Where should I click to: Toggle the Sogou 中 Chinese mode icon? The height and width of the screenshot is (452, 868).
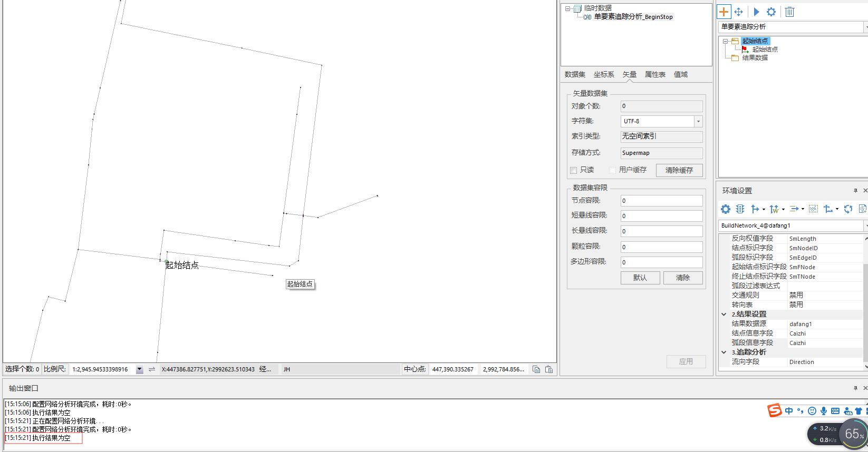(789, 411)
